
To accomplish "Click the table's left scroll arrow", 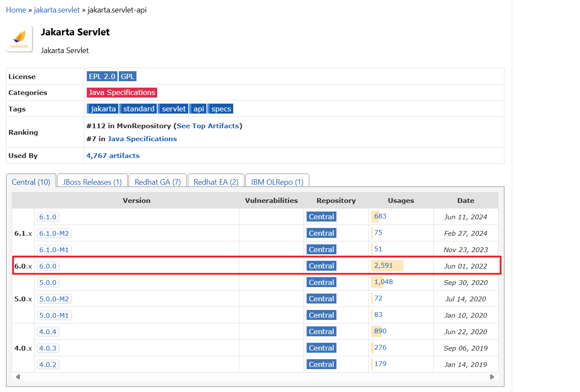I will click(x=18, y=377).
